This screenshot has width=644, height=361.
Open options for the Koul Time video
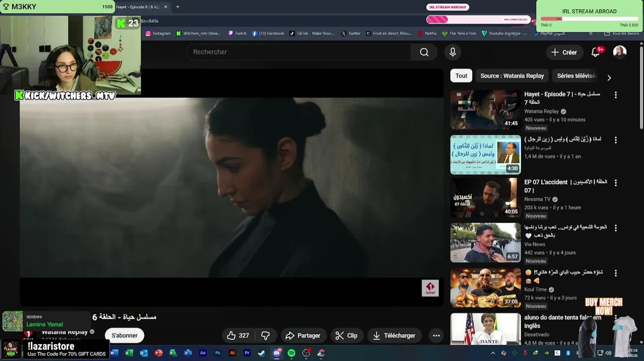pyautogui.click(x=616, y=273)
